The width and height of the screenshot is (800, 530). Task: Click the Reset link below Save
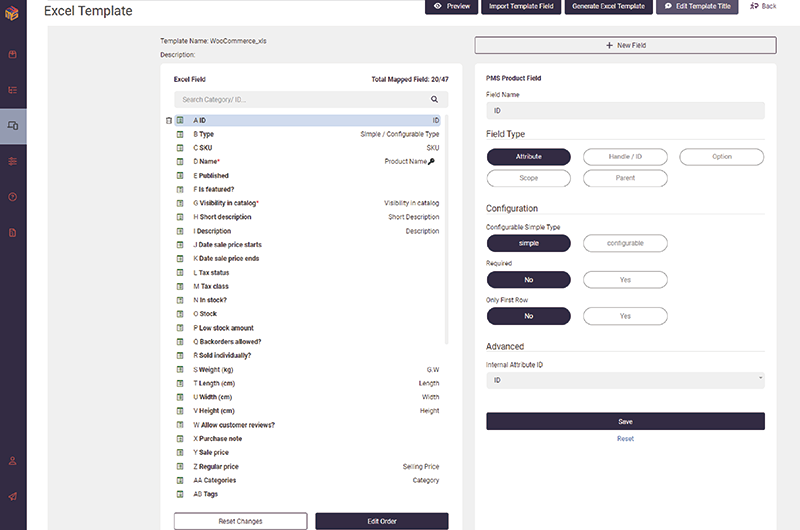point(625,439)
